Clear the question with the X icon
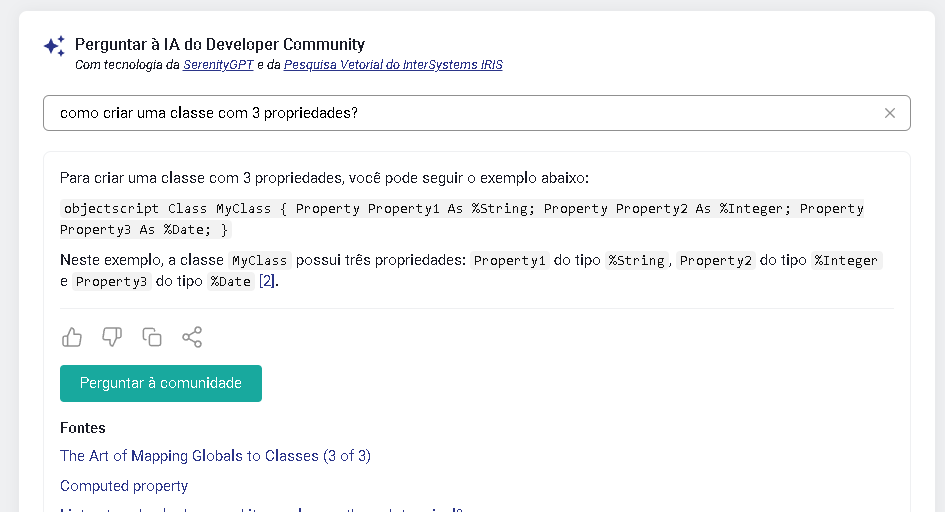 tap(889, 113)
